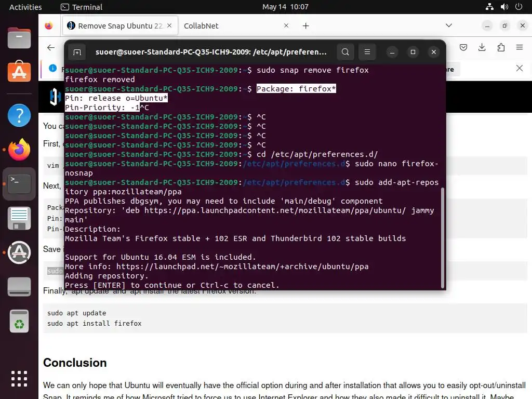Click 'Support for Ubuntu 16.04 ESM' line

160,257
